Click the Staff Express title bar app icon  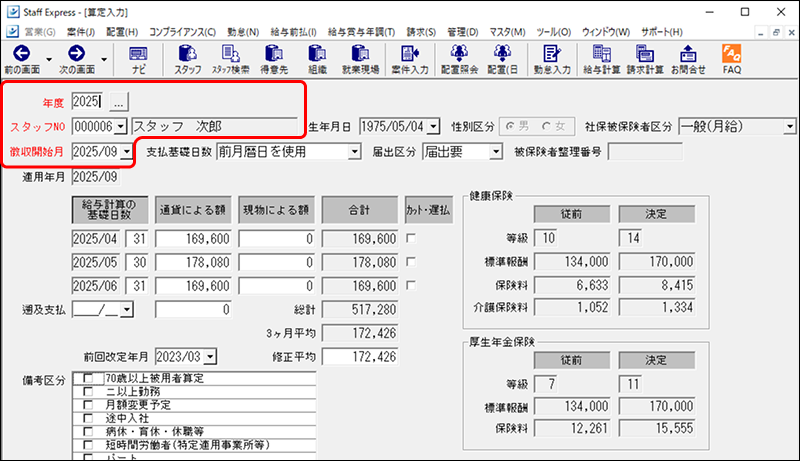pyautogui.click(x=13, y=12)
